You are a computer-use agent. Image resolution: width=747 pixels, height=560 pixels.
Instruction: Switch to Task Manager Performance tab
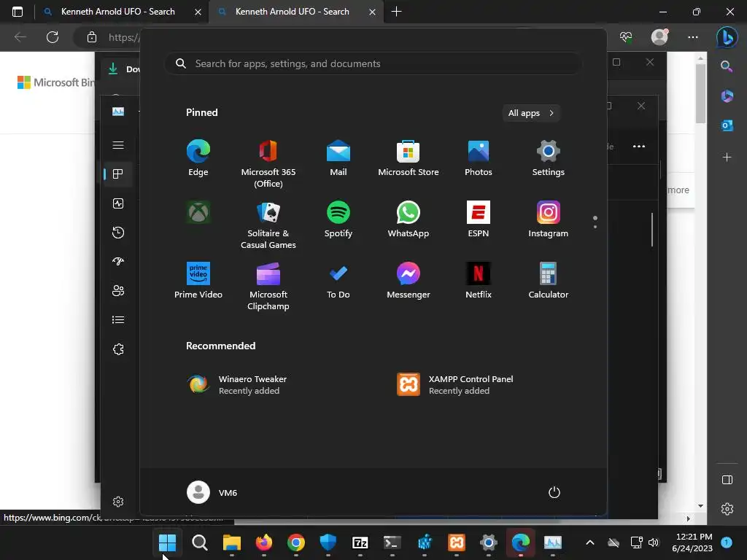pyautogui.click(x=118, y=203)
